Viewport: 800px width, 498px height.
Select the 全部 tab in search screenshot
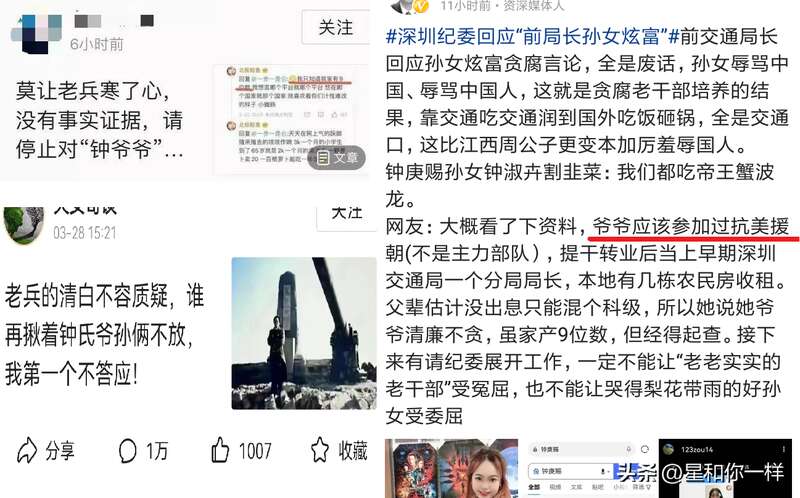click(x=534, y=487)
